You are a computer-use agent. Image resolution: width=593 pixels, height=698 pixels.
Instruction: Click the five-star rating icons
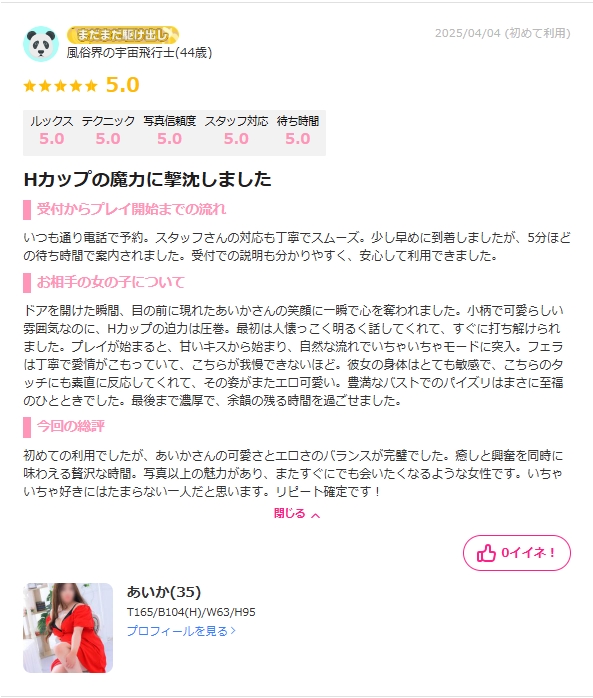(x=60, y=85)
